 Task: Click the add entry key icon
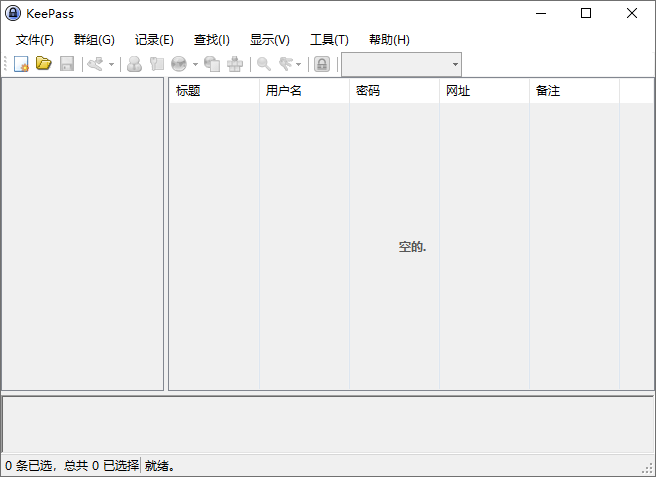point(96,64)
